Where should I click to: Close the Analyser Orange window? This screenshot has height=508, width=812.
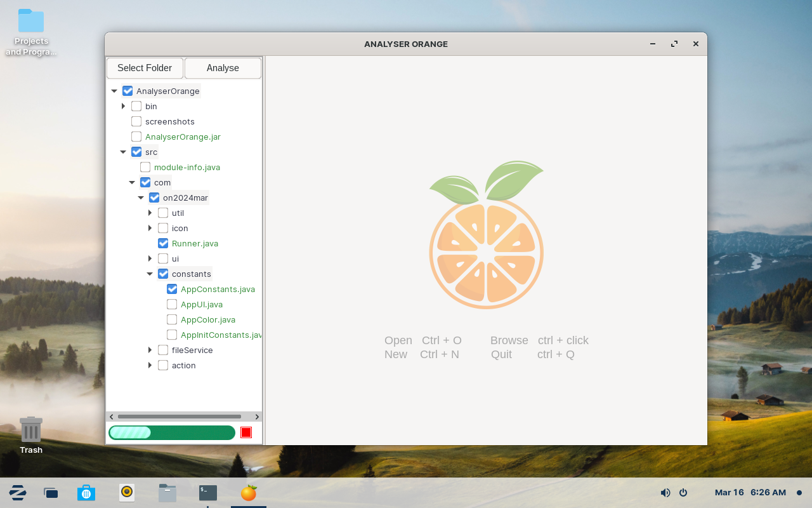pos(696,44)
